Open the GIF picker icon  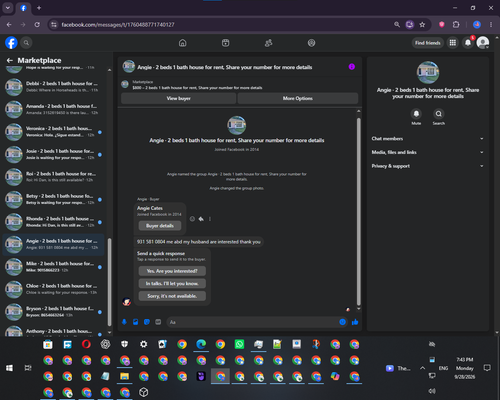158,322
